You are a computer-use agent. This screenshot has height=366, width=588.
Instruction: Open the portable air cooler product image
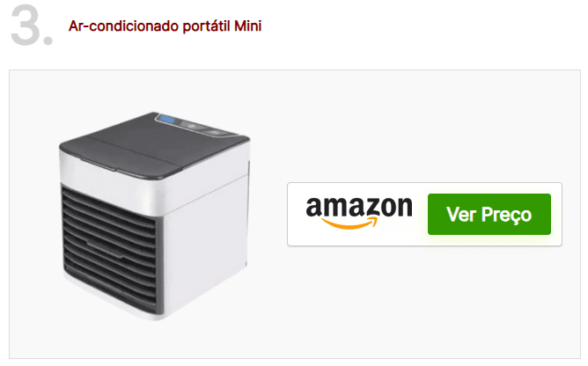pos(154,216)
